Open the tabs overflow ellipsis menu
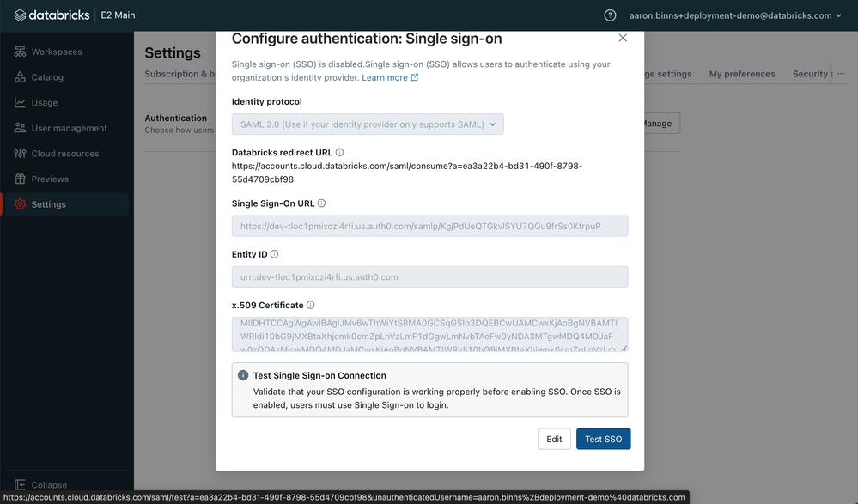The image size is (858, 504). [x=841, y=74]
